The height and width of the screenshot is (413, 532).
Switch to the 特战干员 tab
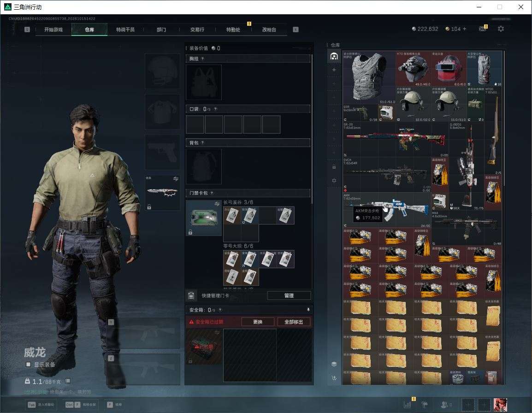point(125,29)
